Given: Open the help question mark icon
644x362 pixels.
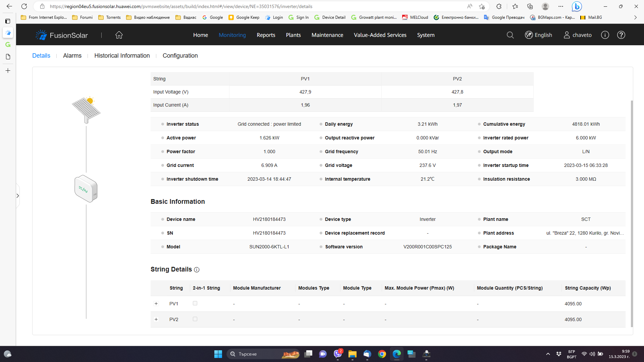Looking at the screenshot, I should click(x=621, y=35).
